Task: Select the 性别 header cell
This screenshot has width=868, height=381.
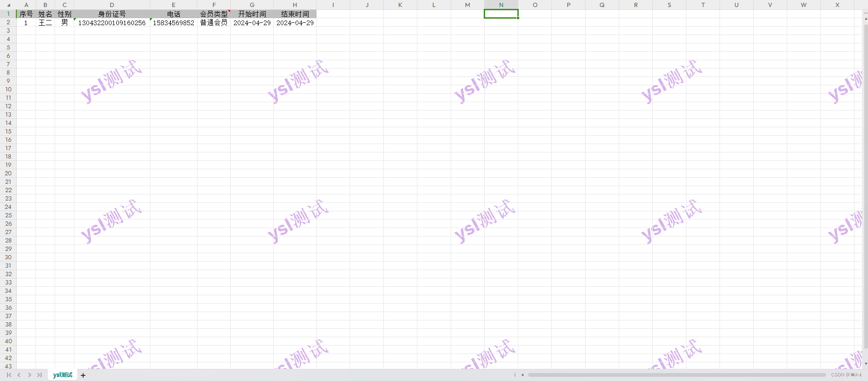Action: (64, 14)
